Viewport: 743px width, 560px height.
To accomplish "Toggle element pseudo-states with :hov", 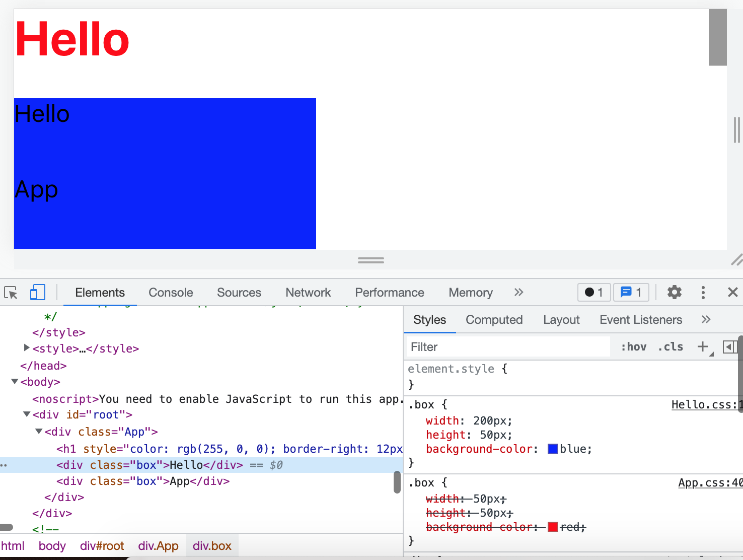I will pos(633,346).
